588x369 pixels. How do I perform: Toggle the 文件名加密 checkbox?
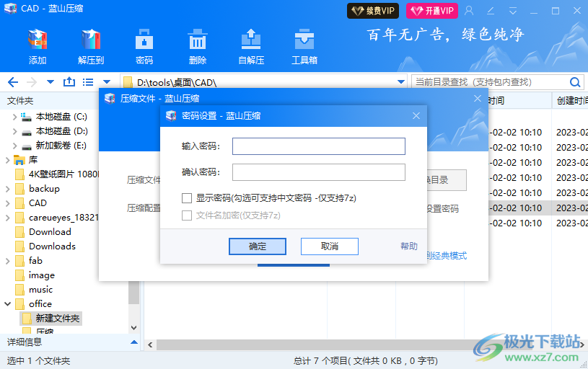coord(187,215)
